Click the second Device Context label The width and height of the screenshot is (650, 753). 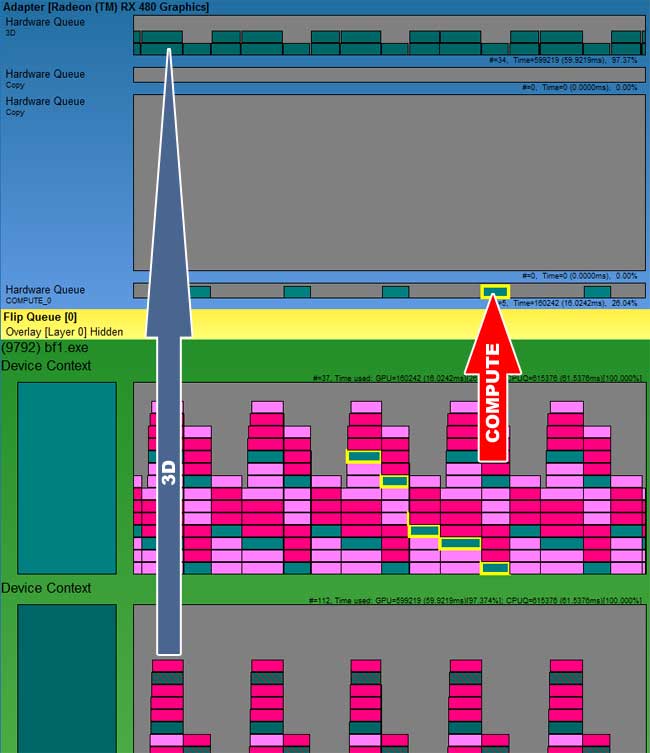coord(46,589)
